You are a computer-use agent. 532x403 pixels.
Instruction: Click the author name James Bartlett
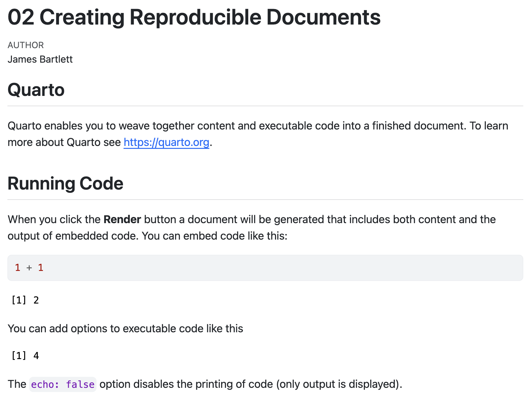click(x=40, y=59)
